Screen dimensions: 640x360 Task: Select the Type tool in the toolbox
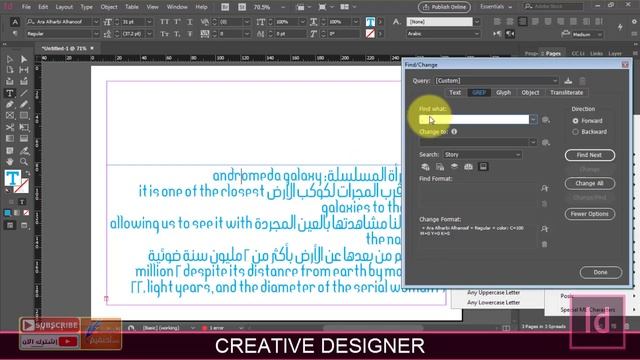[10, 93]
